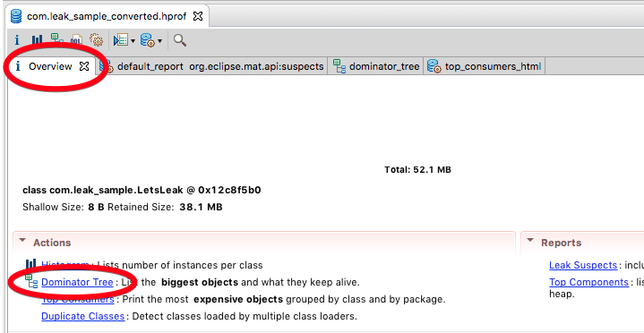
Task: Open the Run Expert System Test dropdown arrow
Action: (x=133, y=40)
